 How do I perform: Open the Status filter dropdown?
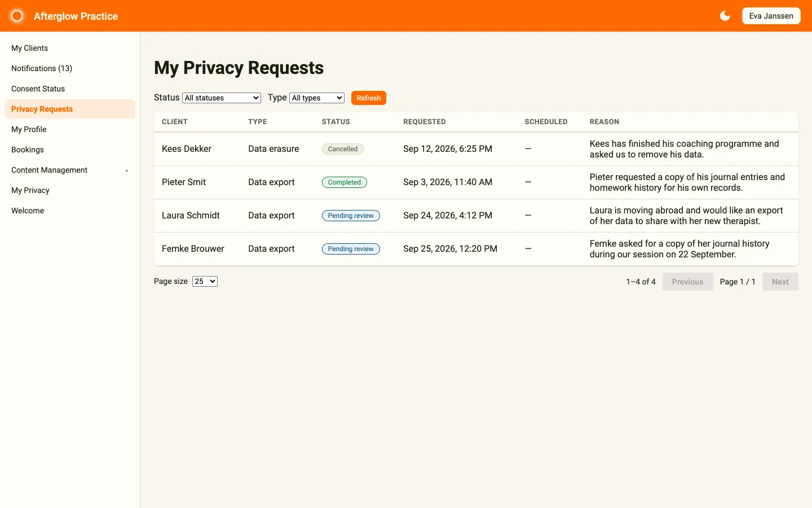click(222, 98)
